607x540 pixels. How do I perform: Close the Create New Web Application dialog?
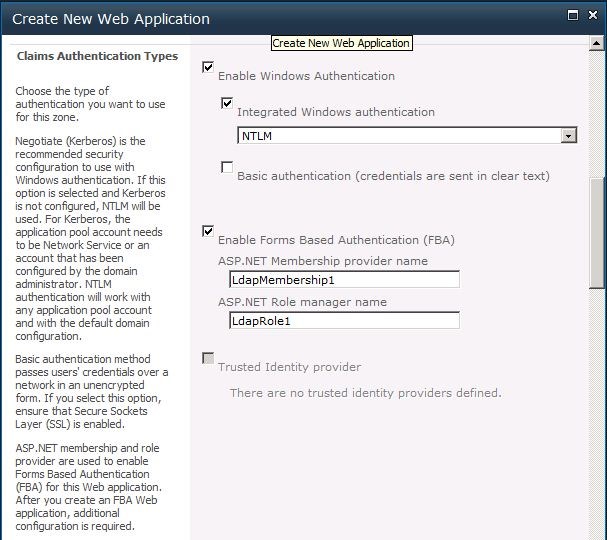tap(593, 15)
